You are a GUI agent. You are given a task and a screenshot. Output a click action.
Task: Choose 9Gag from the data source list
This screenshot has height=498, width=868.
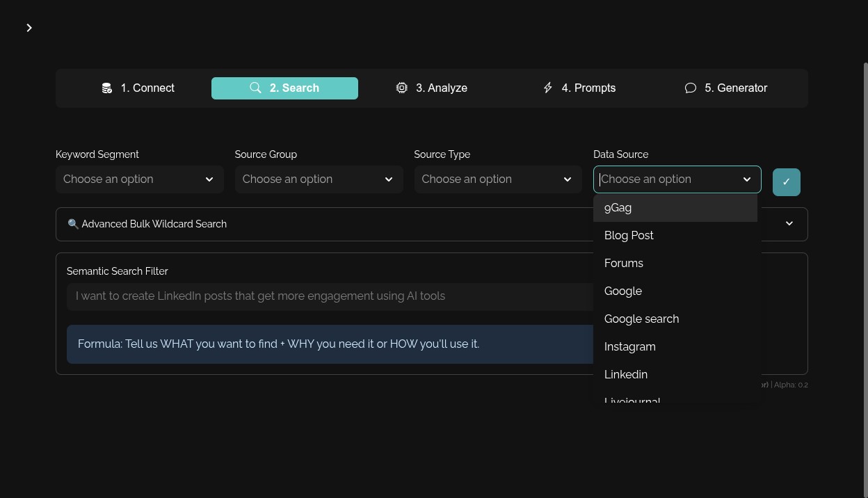pyautogui.click(x=675, y=208)
